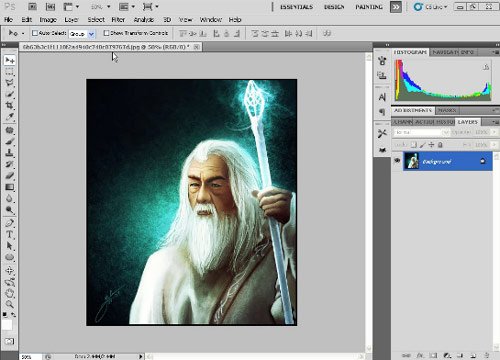
Task: Toggle lock all padlock in Layers panel
Action: click(x=440, y=145)
